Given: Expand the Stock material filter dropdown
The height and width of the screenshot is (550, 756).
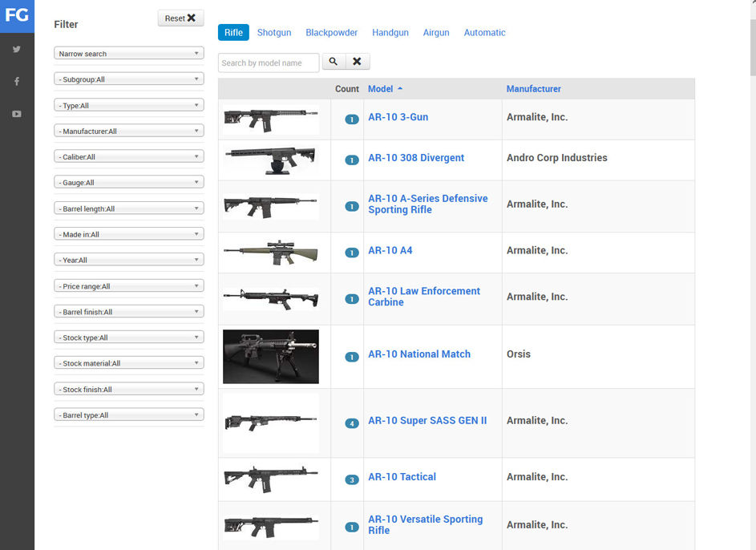Looking at the screenshot, I should pos(129,363).
